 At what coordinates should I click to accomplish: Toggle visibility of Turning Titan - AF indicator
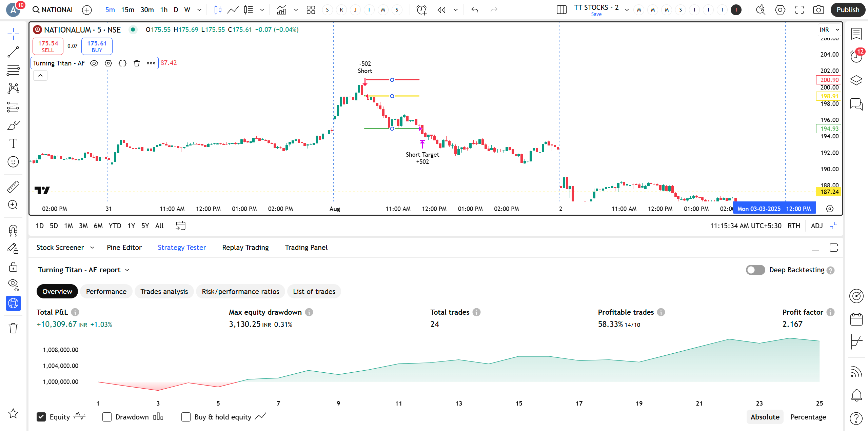pos(94,63)
